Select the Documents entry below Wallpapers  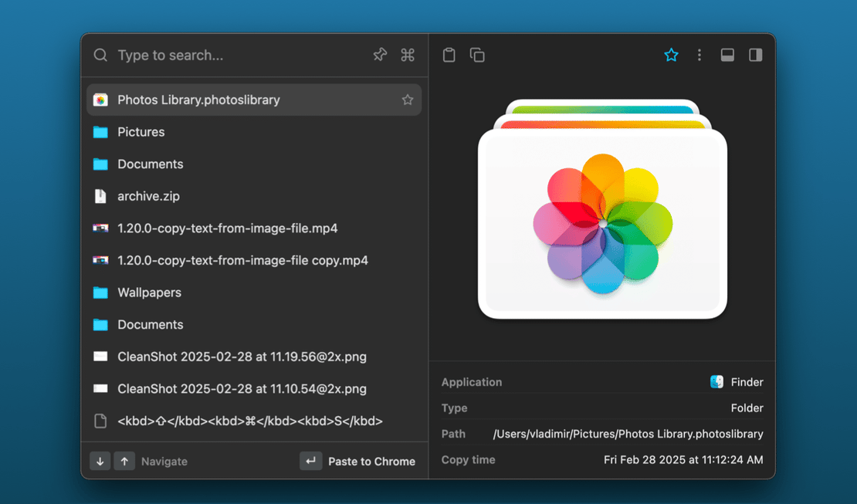click(x=254, y=325)
